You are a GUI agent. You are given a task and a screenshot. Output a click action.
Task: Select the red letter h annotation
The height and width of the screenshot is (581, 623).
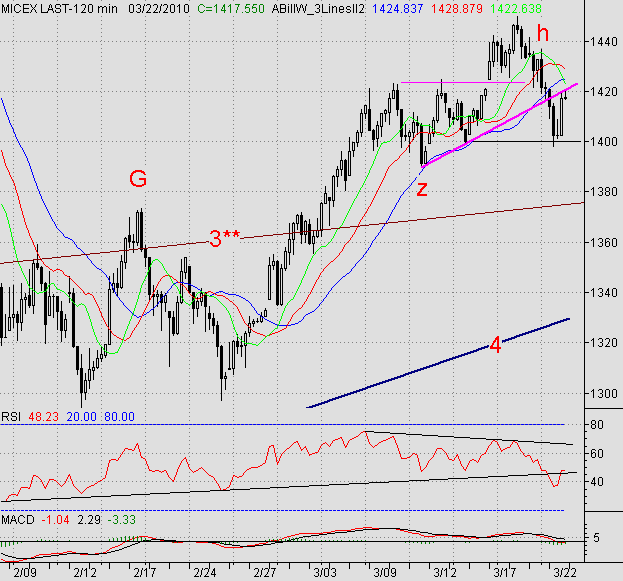coord(543,33)
